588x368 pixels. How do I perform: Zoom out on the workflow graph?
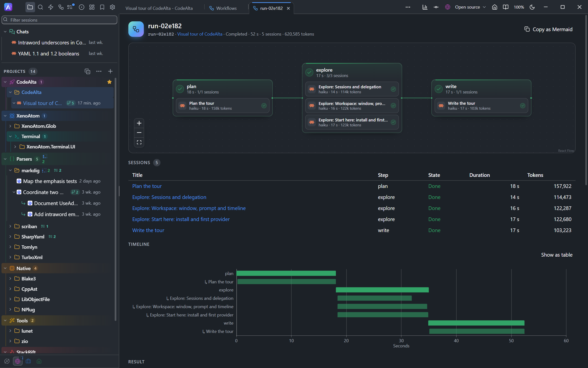(139, 133)
